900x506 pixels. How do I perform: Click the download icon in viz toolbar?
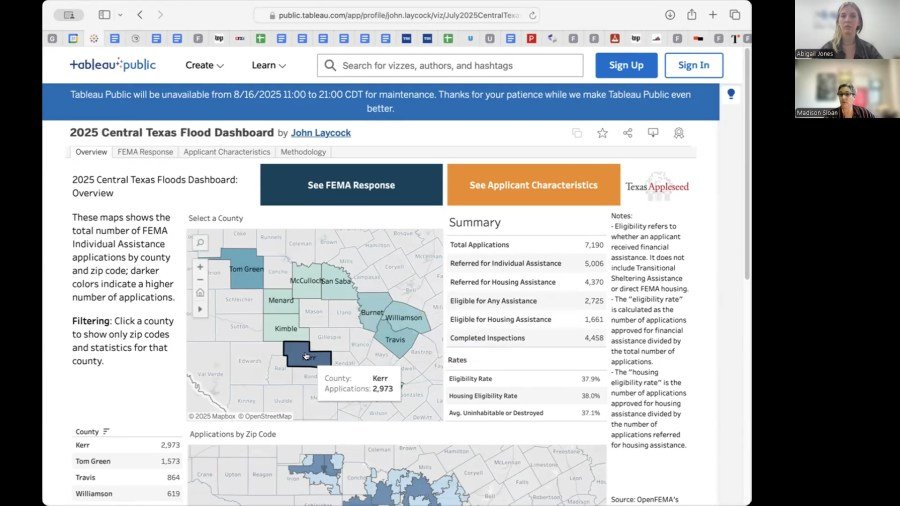pos(653,133)
